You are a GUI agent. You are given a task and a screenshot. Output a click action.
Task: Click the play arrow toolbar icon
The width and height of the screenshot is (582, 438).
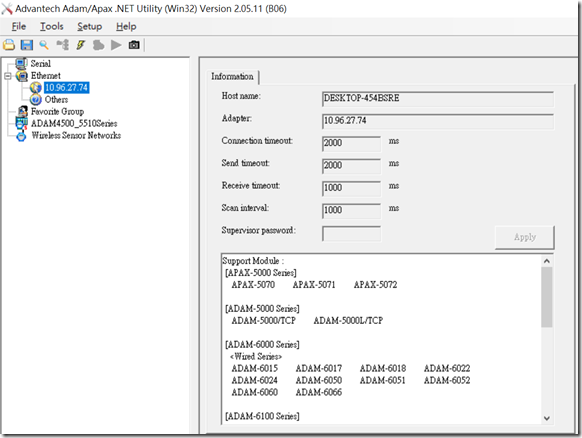pos(116,45)
